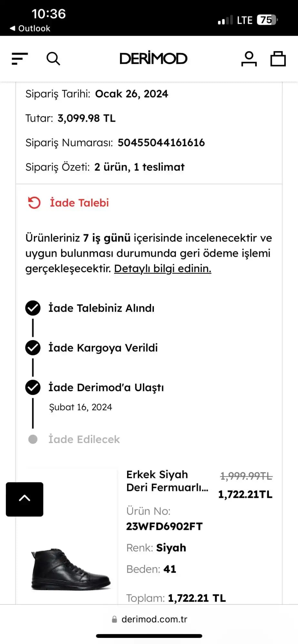Tap the "İade Kargoya Verildi" checkmark
The width and height of the screenshot is (298, 644).
point(33,348)
